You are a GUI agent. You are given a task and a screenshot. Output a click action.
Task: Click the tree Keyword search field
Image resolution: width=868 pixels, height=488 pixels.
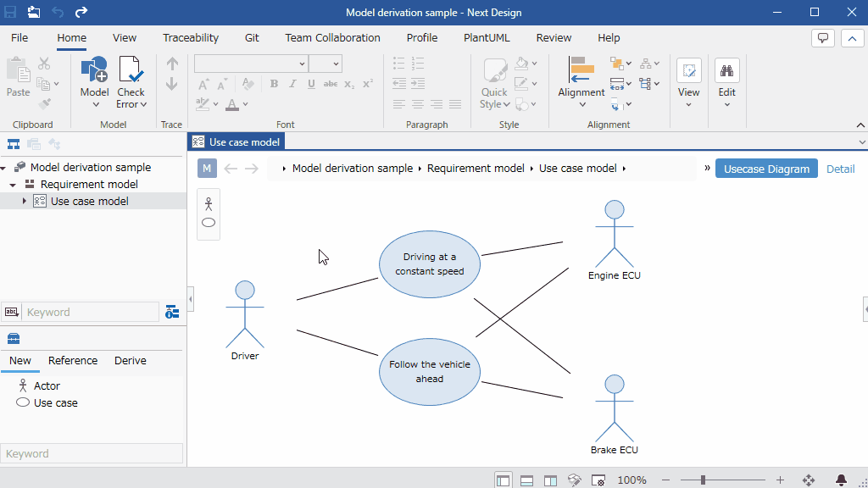tap(90, 312)
